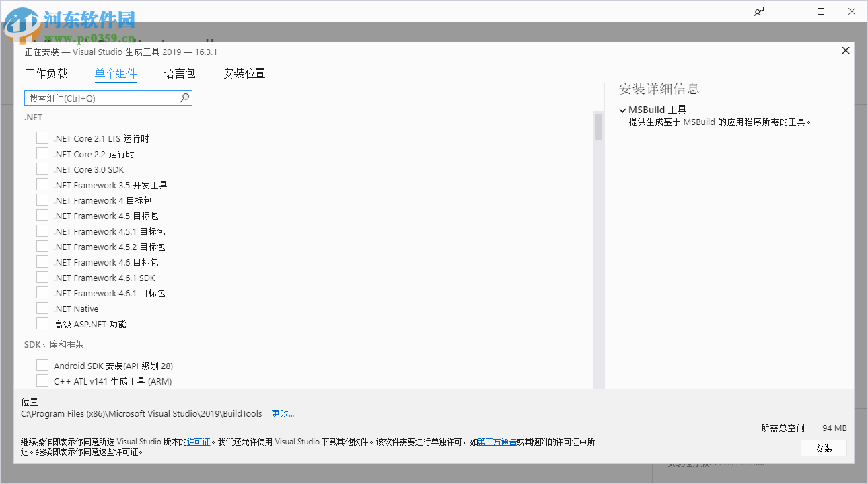Open the feedback person icon in the title bar
Image resolution: width=868 pixels, height=484 pixels.
(x=758, y=11)
